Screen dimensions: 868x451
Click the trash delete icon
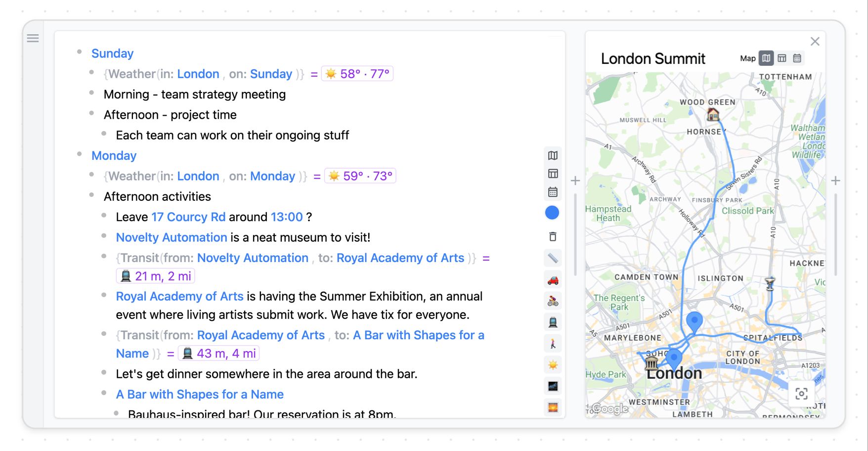pos(553,237)
